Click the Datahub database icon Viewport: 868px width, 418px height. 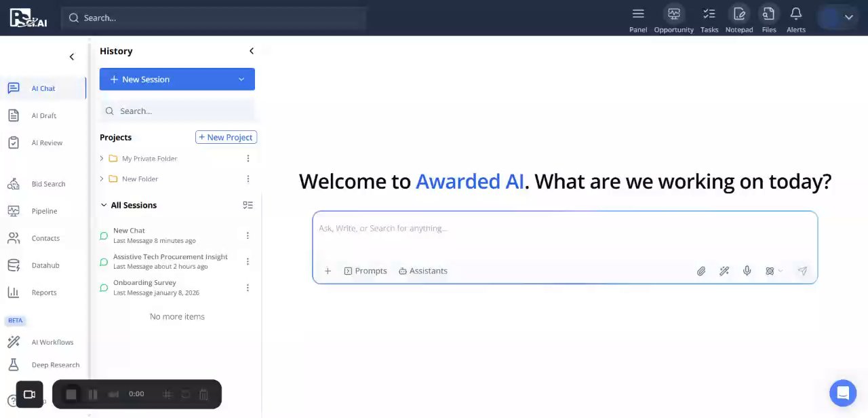pyautogui.click(x=14, y=265)
